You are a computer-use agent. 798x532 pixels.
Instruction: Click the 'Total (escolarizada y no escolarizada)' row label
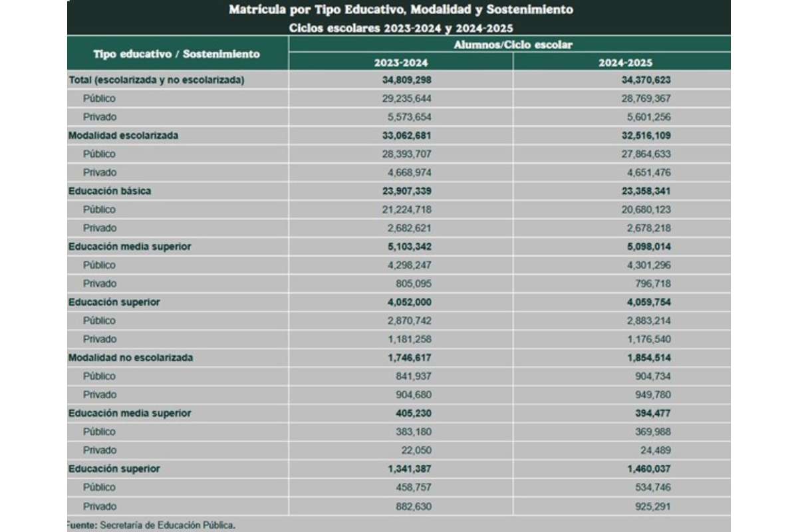pyautogui.click(x=157, y=80)
